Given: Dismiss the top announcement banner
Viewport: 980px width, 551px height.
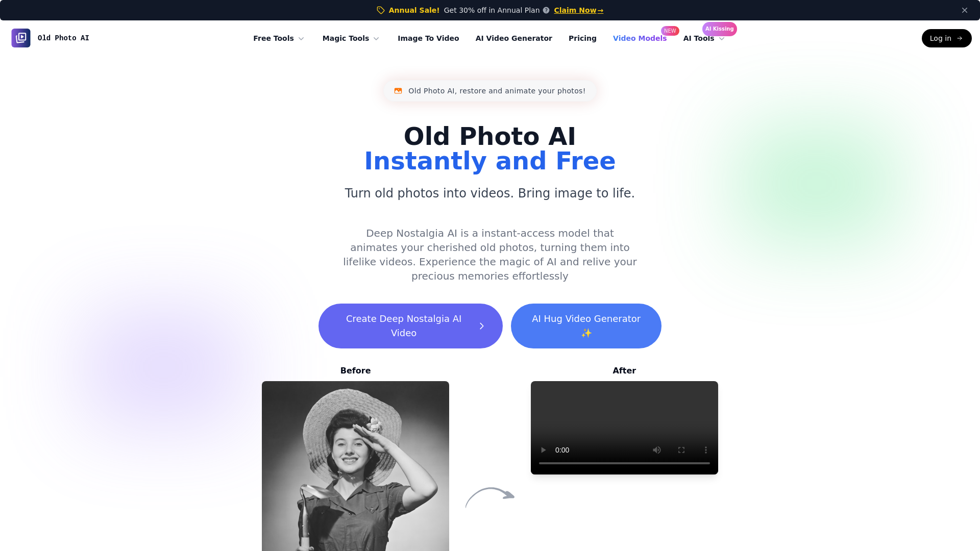Looking at the screenshot, I should [x=965, y=10].
